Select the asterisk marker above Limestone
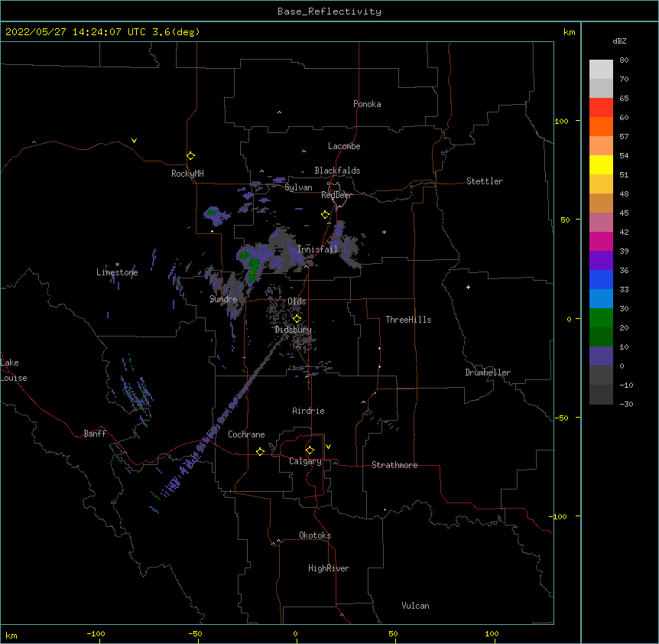Image resolution: width=659 pixels, height=644 pixels. point(117,265)
